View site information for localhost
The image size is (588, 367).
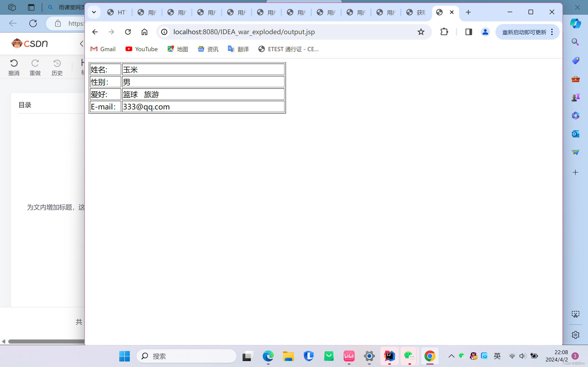pos(164,32)
